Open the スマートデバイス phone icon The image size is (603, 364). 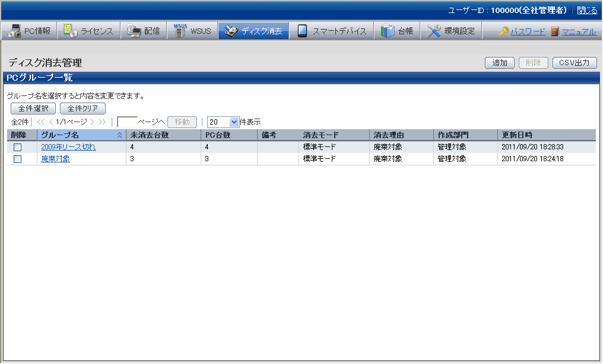click(302, 31)
